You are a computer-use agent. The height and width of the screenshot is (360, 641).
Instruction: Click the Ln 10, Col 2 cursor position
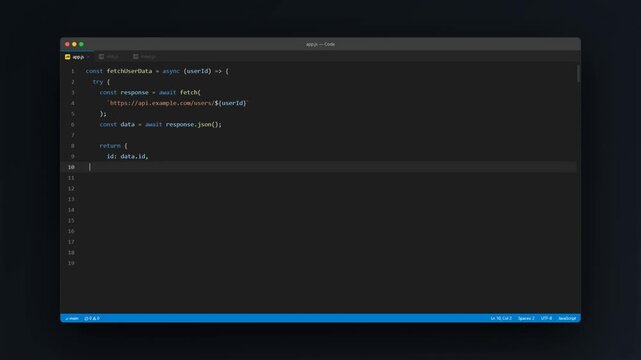click(x=501, y=318)
